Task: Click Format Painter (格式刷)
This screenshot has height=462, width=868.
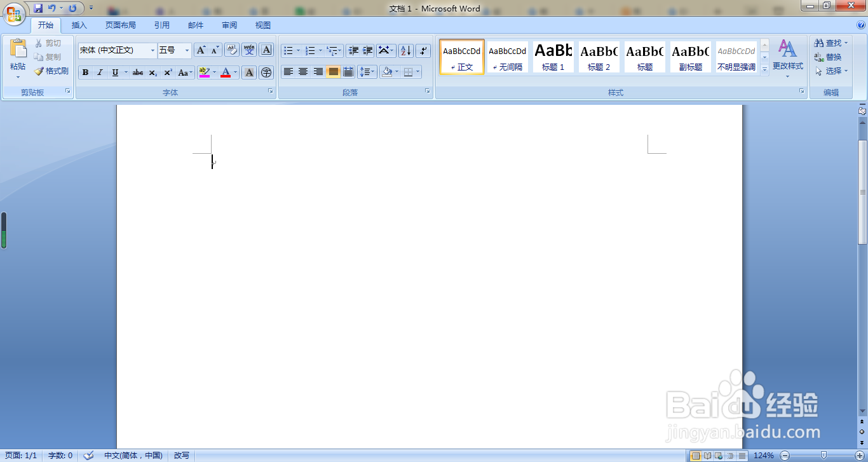Action: 51,71
